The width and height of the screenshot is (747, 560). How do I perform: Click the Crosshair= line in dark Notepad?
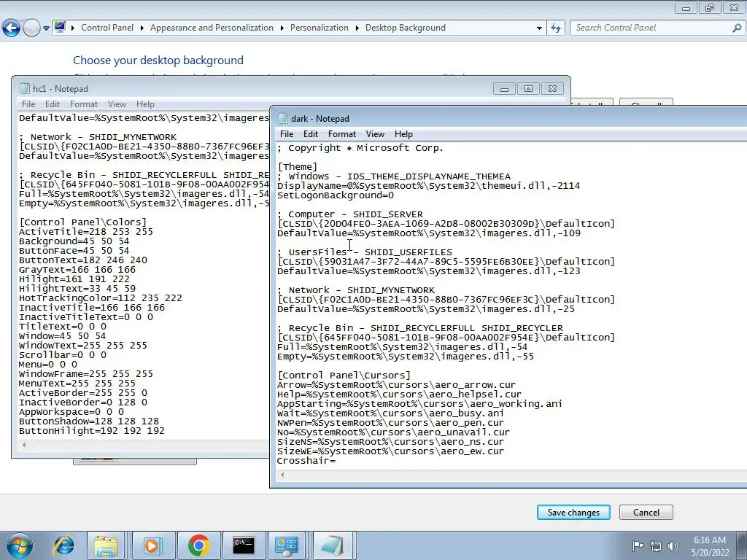pyautogui.click(x=306, y=461)
